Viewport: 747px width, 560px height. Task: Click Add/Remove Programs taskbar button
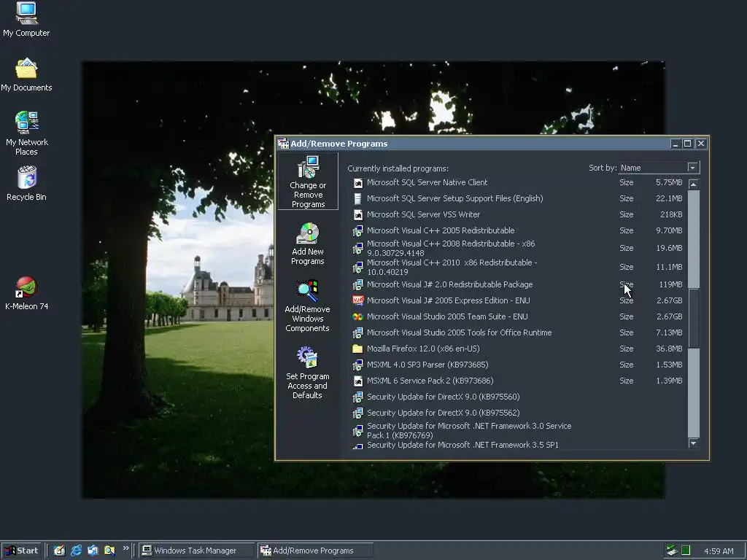[315, 551]
